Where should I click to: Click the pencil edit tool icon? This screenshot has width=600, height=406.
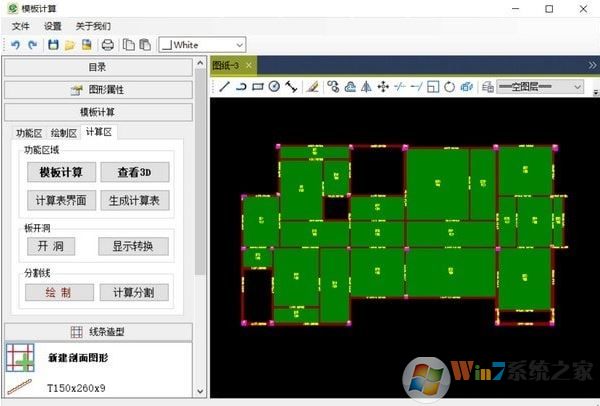pyautogui.click(x=313, y=87)
